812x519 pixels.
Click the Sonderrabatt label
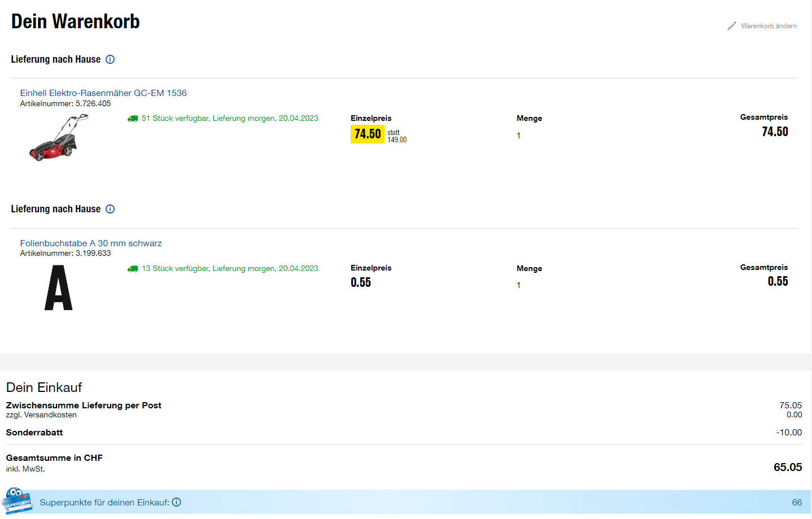34,433
